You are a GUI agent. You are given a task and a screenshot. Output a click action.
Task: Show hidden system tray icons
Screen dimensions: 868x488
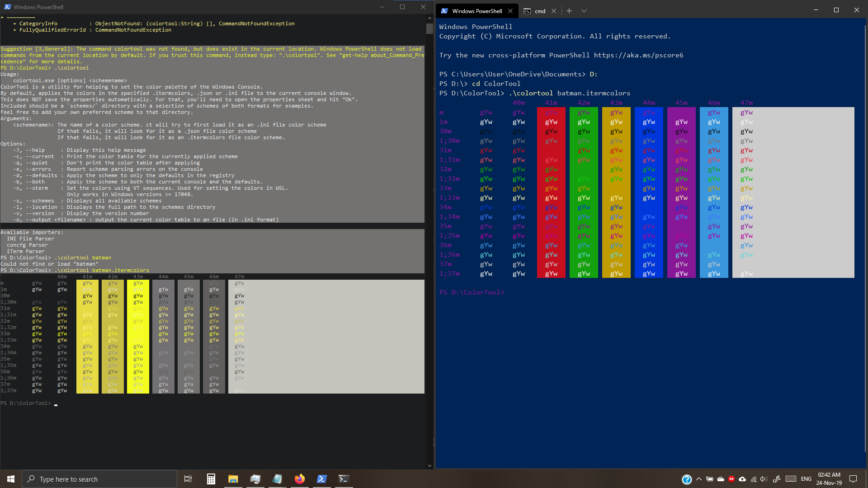pyautogui.click(x=699, y=479)
